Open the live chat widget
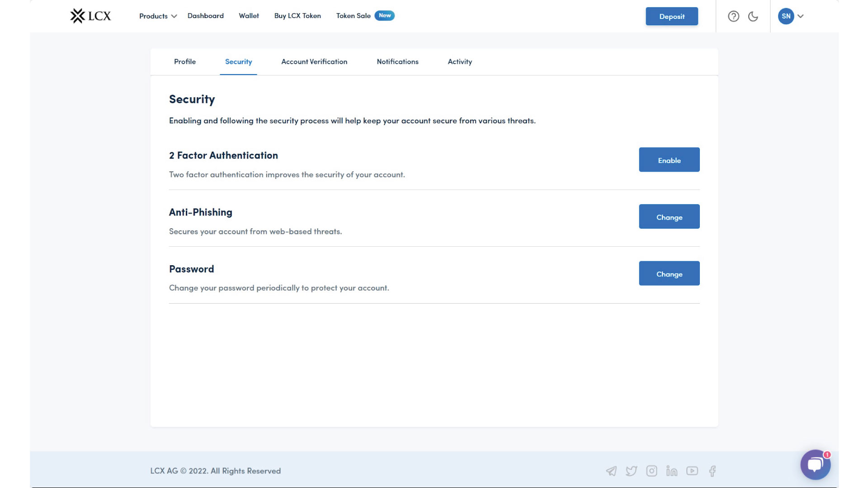Viewport: 868px width, 488px height. click(815, 465)
